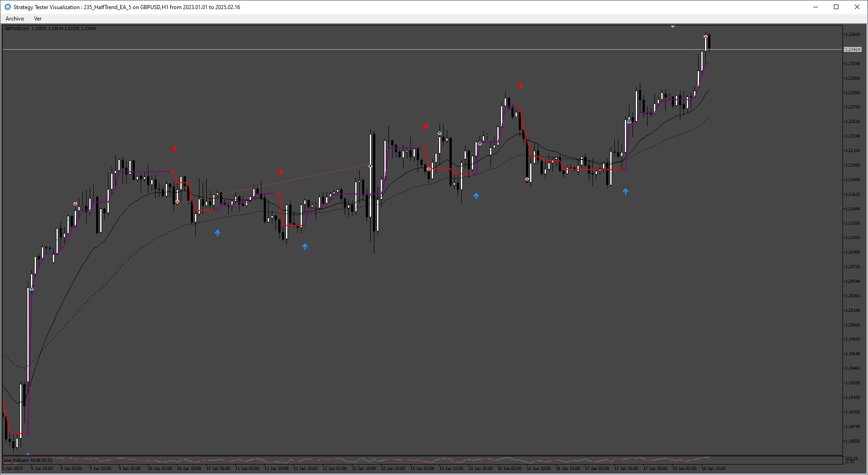This screenshot has height=475, width=868.
Task: Click the 10 Jan 18:00 time axis label
Action: pos(218,468)
